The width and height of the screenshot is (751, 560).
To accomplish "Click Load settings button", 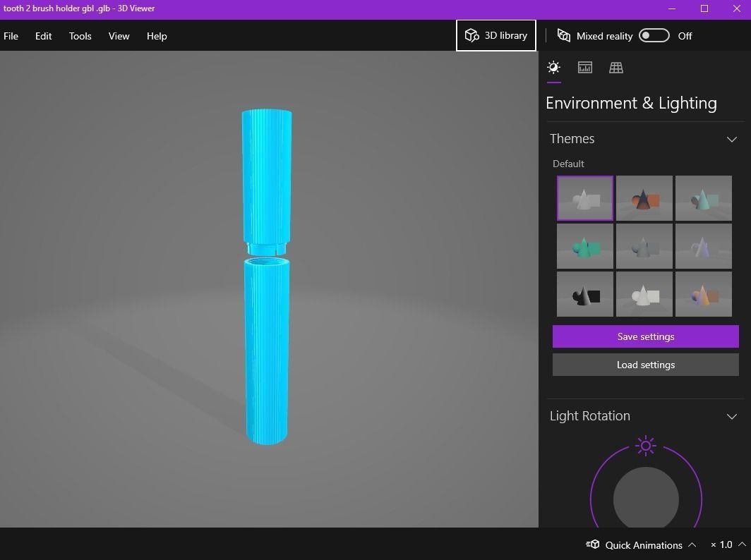I will click(646, 365).
